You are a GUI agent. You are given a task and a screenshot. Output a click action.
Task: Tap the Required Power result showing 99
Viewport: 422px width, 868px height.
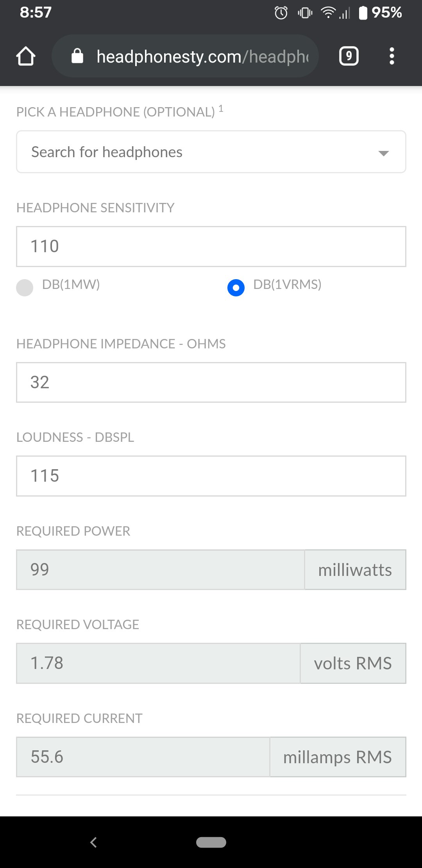point(160,570)
